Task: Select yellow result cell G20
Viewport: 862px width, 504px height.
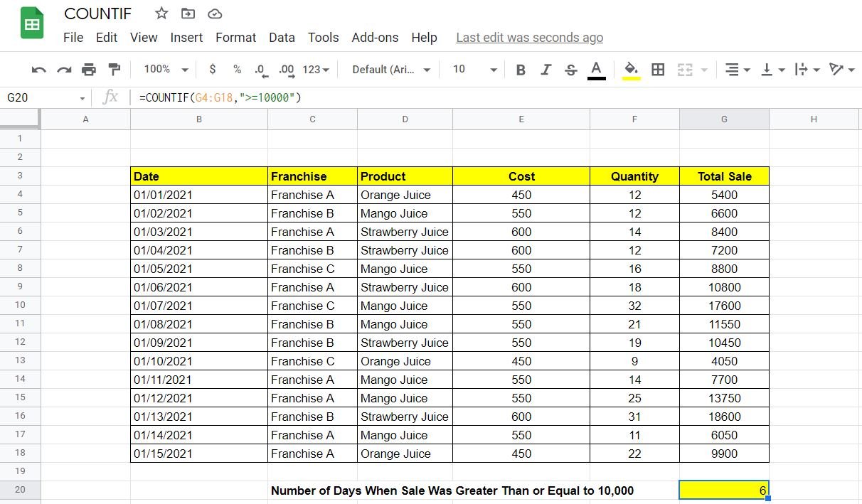Action: [x=724, y=490]
